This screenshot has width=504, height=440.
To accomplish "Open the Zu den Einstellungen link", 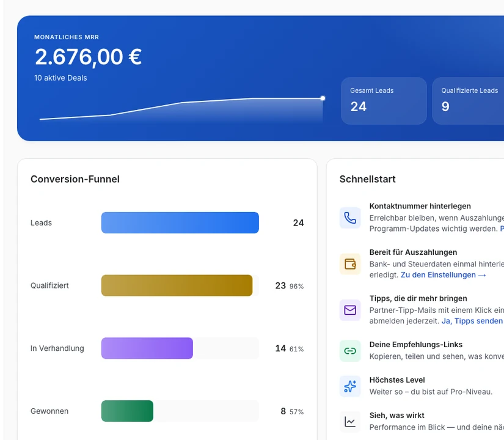I will coord(444,275).
